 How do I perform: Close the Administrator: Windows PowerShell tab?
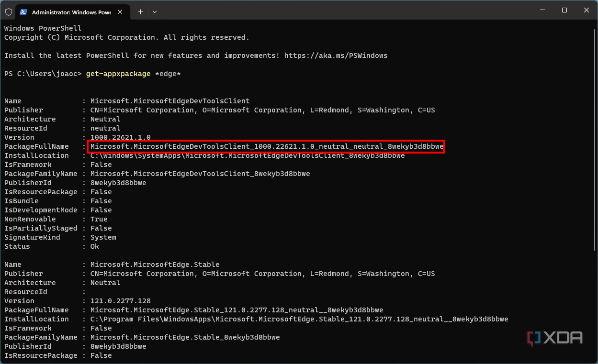click(x=120, y=12)
